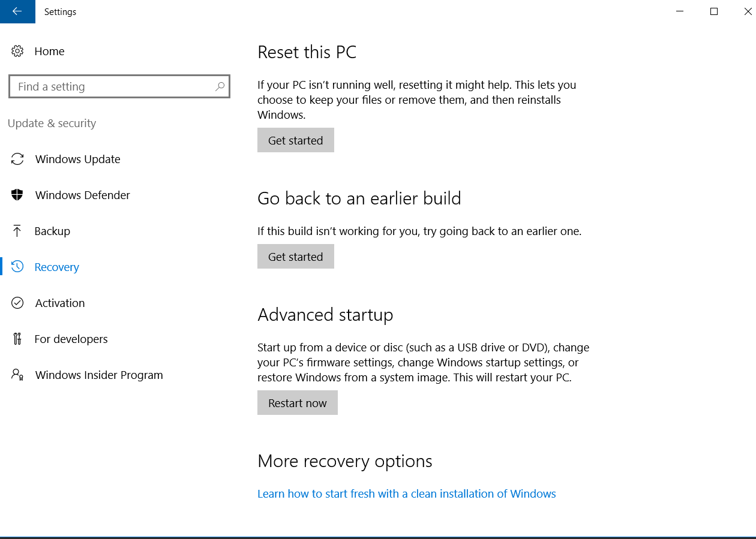Click Get started to go back to earlier build
Image resolution: width=756 pixels, height=539 pixels.
tap(295, 256)
